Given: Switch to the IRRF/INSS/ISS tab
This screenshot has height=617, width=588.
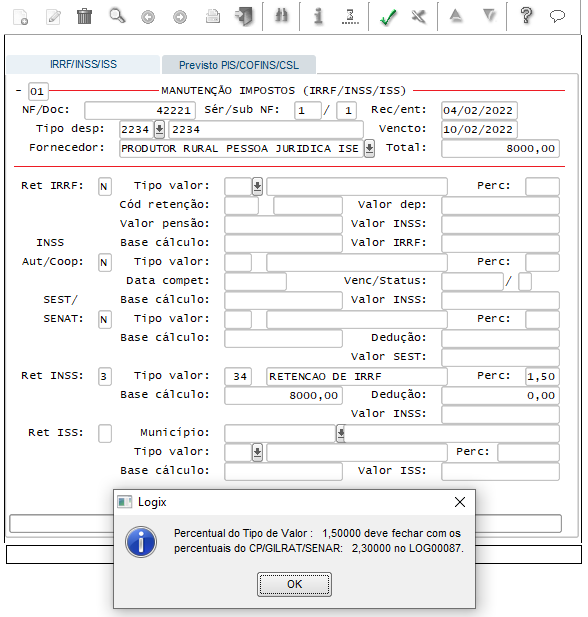Looking at the screenshot, I should tap(83, 64).
